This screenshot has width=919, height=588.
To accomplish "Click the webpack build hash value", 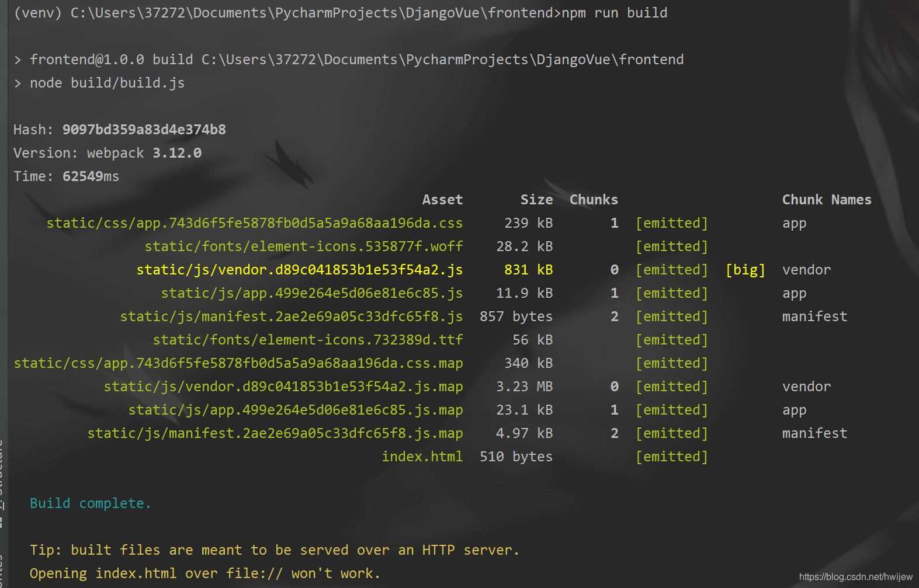I will tap(144, 130).
